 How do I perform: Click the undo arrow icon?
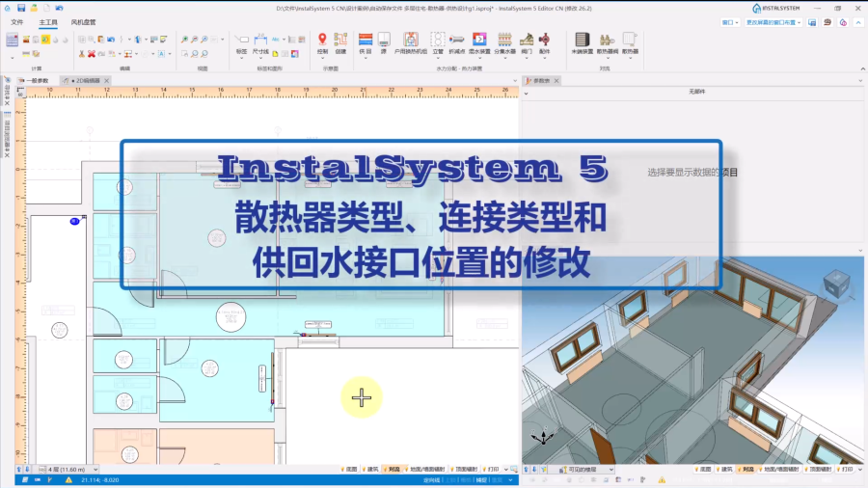point(111,40)
